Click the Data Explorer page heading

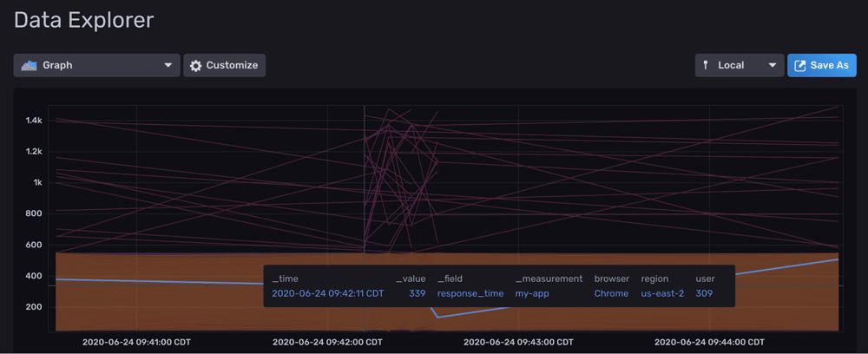pos(83,18)
